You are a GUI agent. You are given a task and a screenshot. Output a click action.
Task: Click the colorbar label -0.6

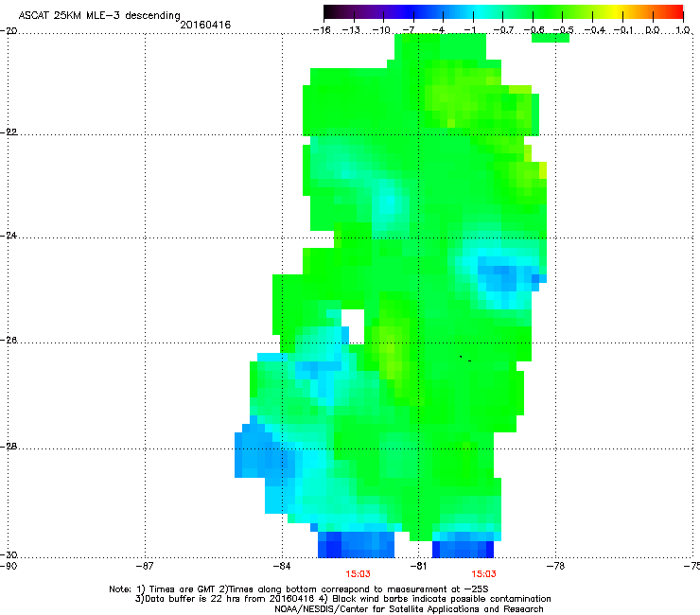point(534,30)
